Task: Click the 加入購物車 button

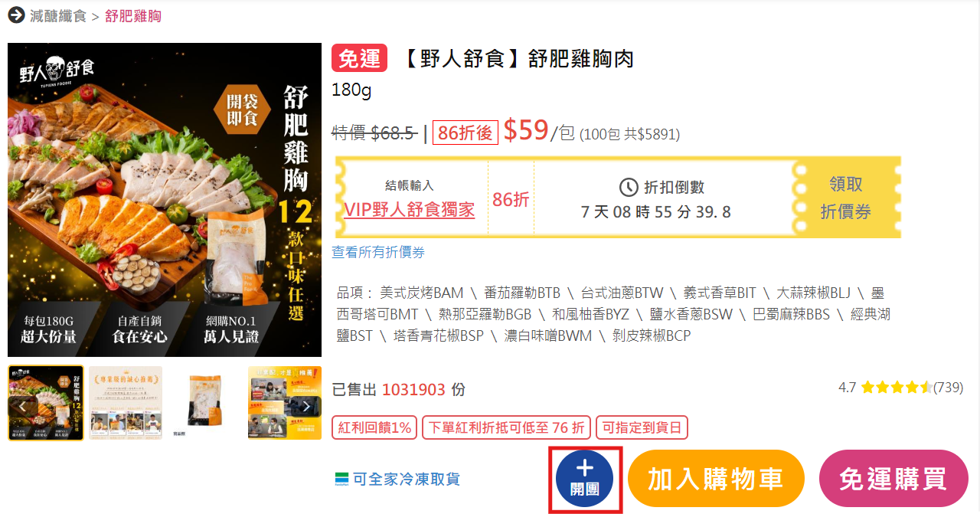Action: pos(716,480)
